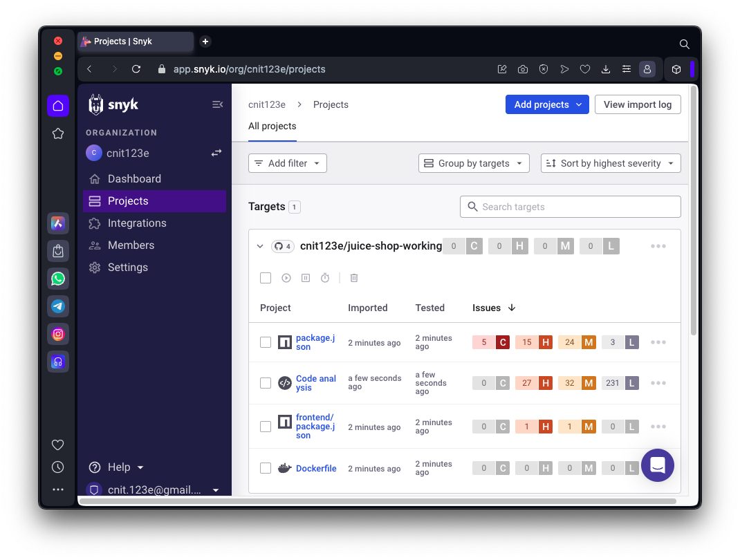Screen dimensions: 740x560
Task: Open the Group by targets dropdown
Action: pyautogui.click(x=474, y=163)
